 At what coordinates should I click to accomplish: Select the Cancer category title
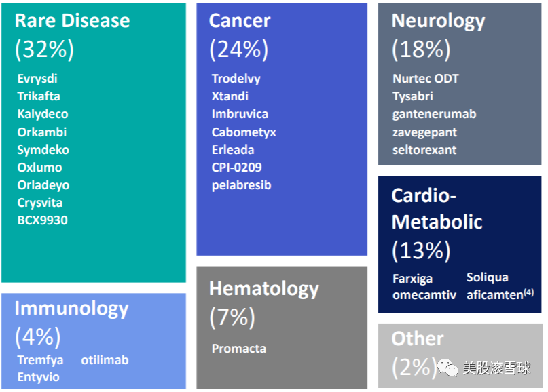click(239, 20)
